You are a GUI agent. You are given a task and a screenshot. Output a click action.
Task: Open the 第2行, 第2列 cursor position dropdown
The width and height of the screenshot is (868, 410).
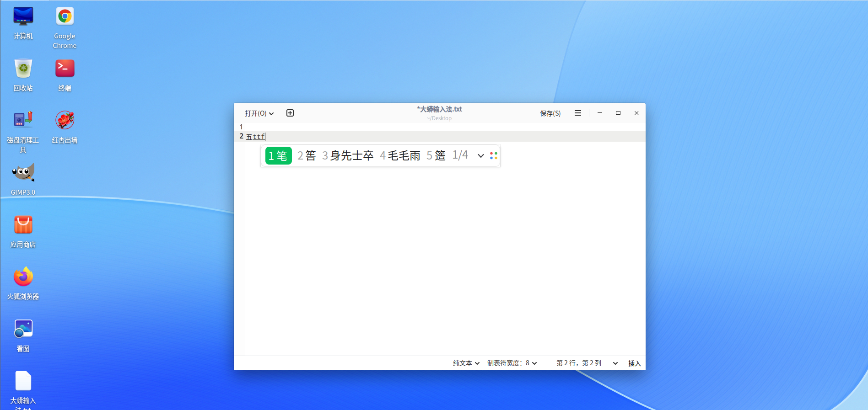[x=587, y=363]
